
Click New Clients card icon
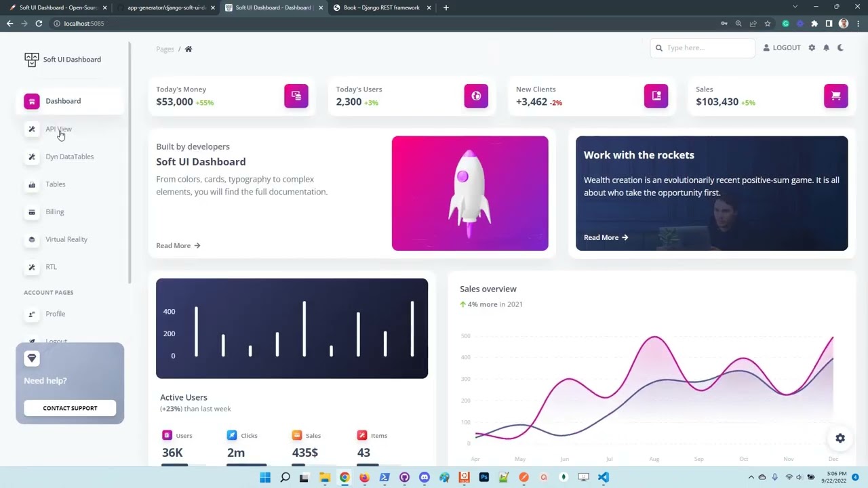(x=656, y=96)
